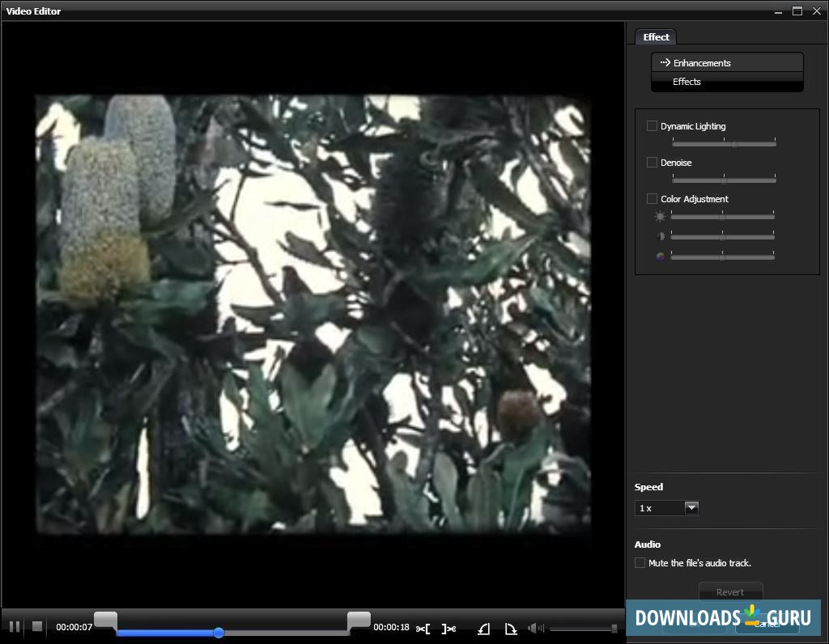Open the Speed dropdown arrow
The width and height of the screenshot is (829, 644).
691,508
